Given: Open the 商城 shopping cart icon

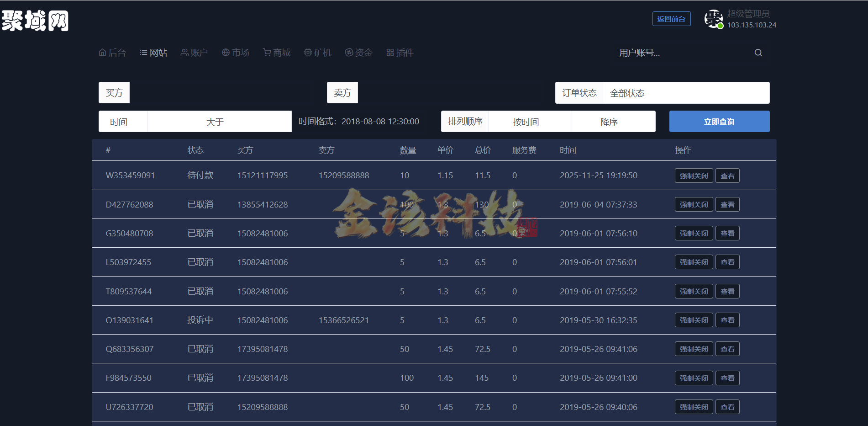Looking at the screenshot, I should point(266,52).
